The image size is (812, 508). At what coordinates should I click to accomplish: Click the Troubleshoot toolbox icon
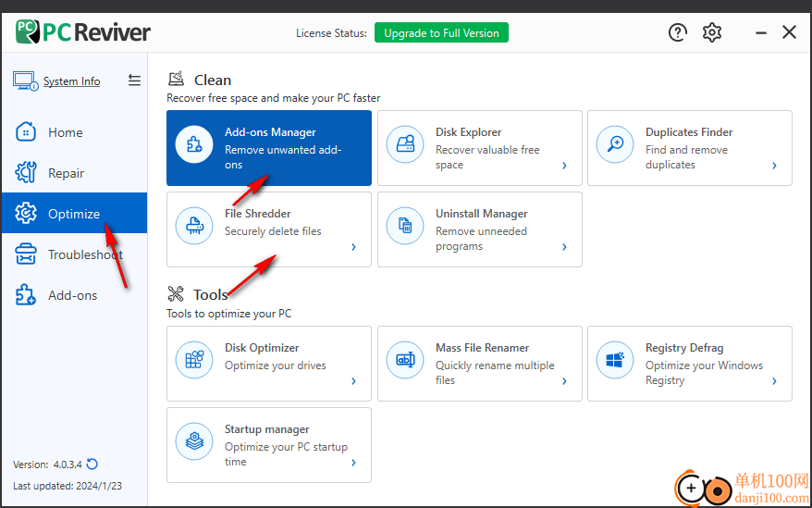[x=25, y=254]
